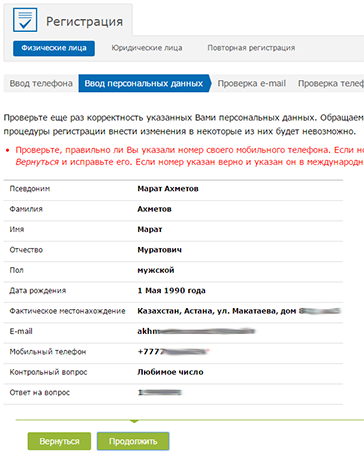Viewport: 364px width, 458px height.
Task: Click the Любимое число security question value
Action: (170, 372)
